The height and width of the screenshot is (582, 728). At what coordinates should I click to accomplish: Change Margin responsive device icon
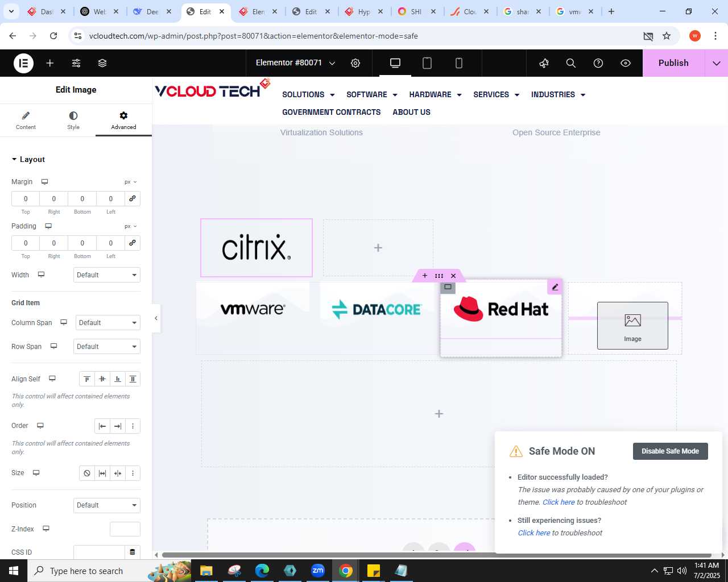[x=44, y=182]
